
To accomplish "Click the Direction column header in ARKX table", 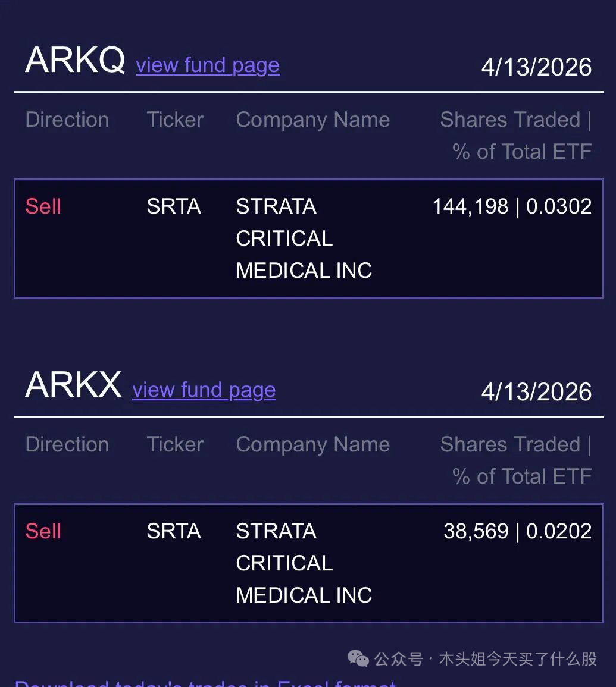I will click(67, 444).
